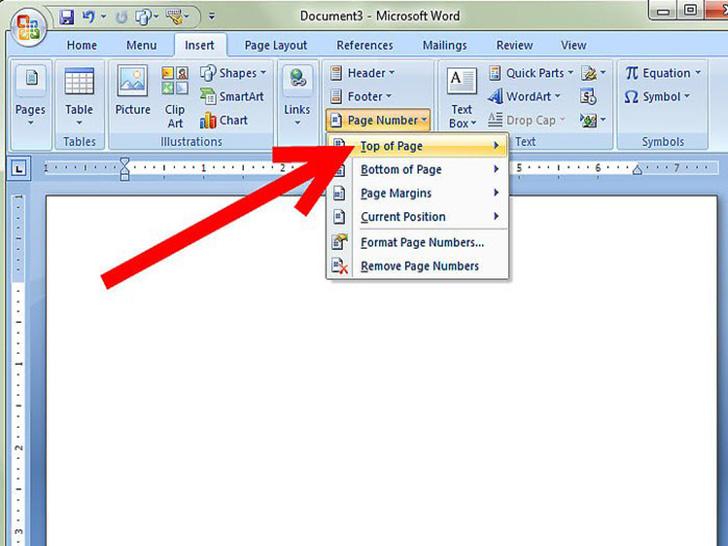The width and height of the screenshot is (728, 546).
Task: Open Clip Art pane
Action: [x=175, y=97]
